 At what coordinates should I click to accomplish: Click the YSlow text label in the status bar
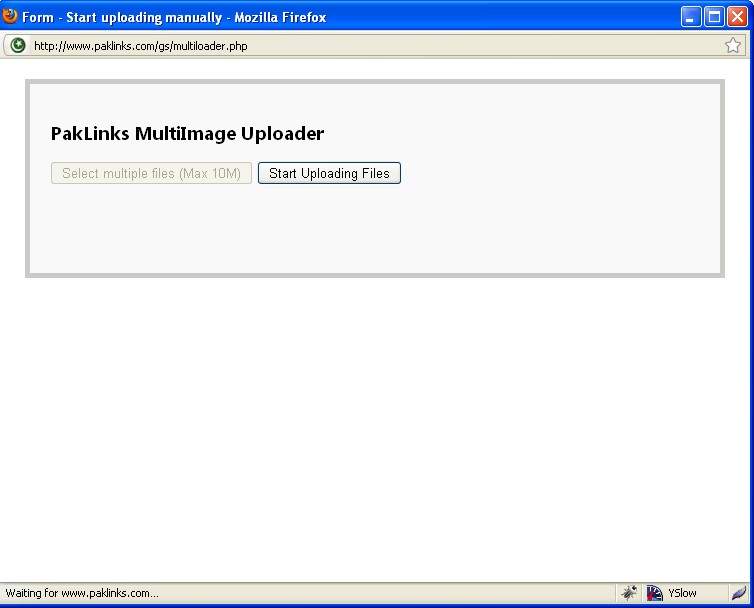682,593
